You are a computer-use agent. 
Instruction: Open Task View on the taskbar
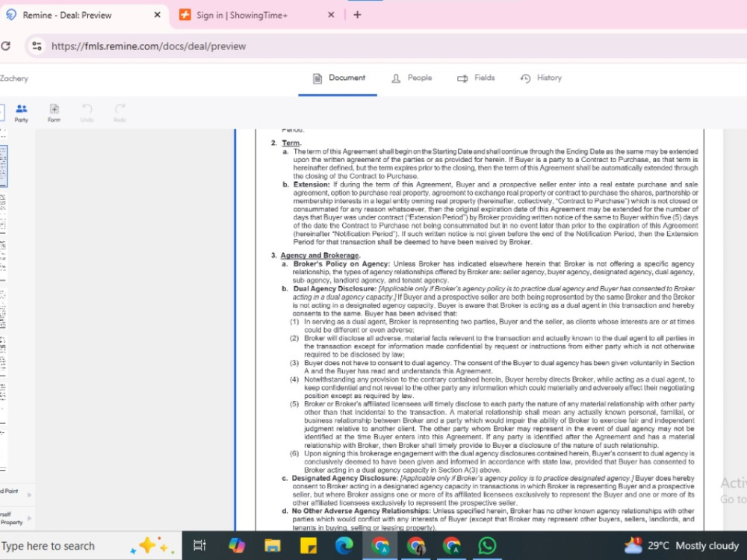click(199, 546)
